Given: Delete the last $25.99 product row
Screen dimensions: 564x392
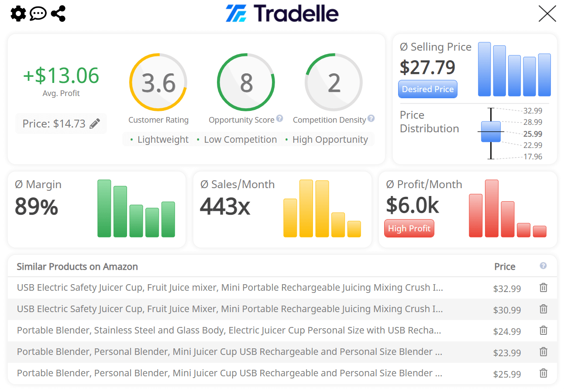Looking at the screenshot, I should (543, 373).
